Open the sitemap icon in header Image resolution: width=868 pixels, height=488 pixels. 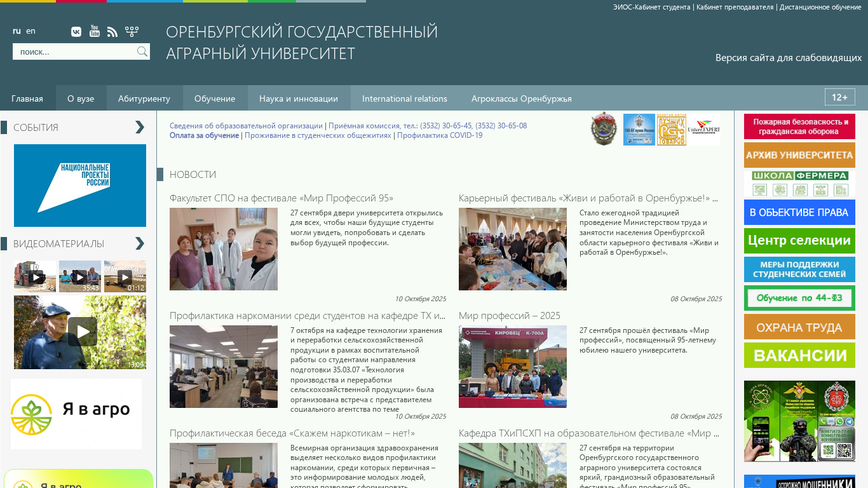point(132,31)
